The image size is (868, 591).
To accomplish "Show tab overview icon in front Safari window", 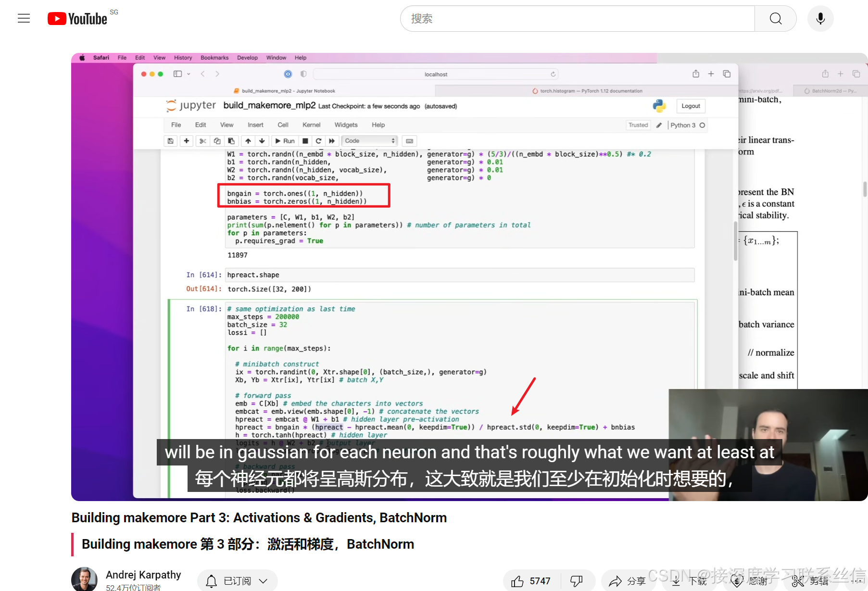I will (x=727, y=74).
